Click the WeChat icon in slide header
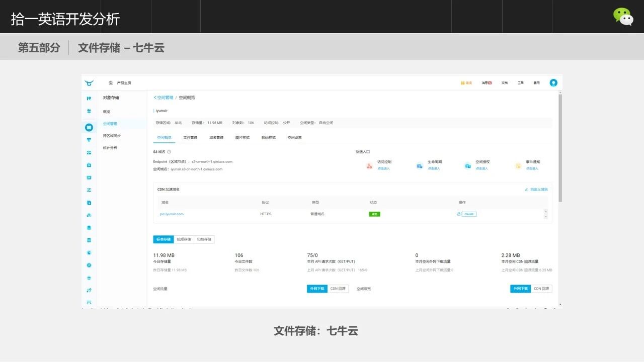This screenshot has height=362, width=644. [x=623, y=17]
